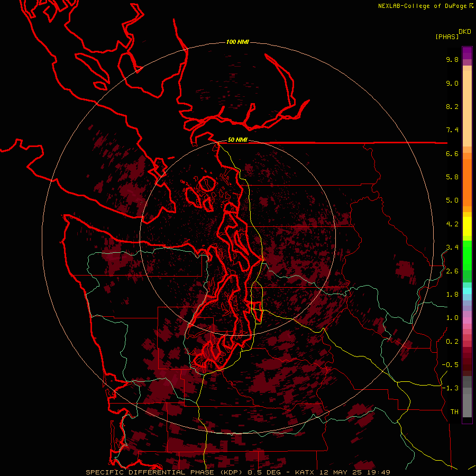Click the 12 MAY 25 date text

click(340, 472)
